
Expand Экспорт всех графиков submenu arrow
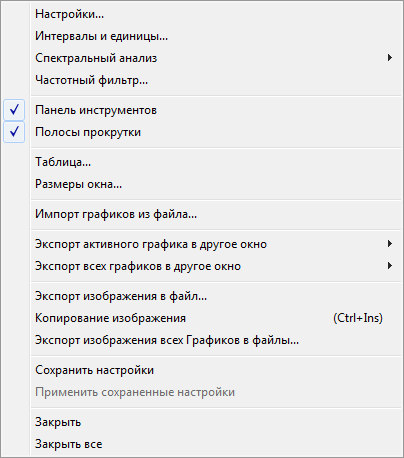point(389,266)
